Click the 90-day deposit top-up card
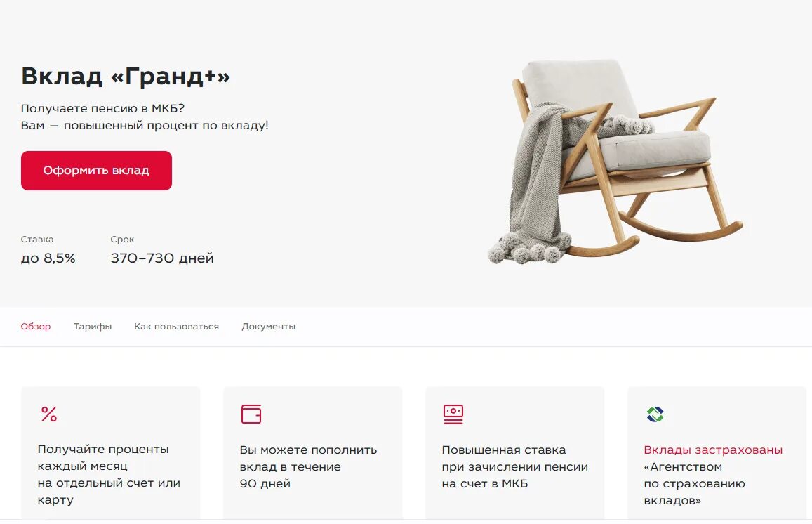 [x=313, y=452]
